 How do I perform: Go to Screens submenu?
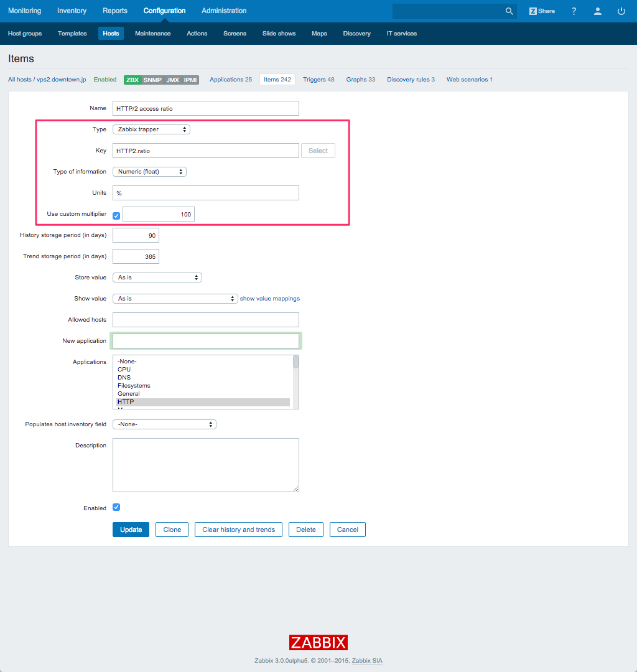pos(235,34)
